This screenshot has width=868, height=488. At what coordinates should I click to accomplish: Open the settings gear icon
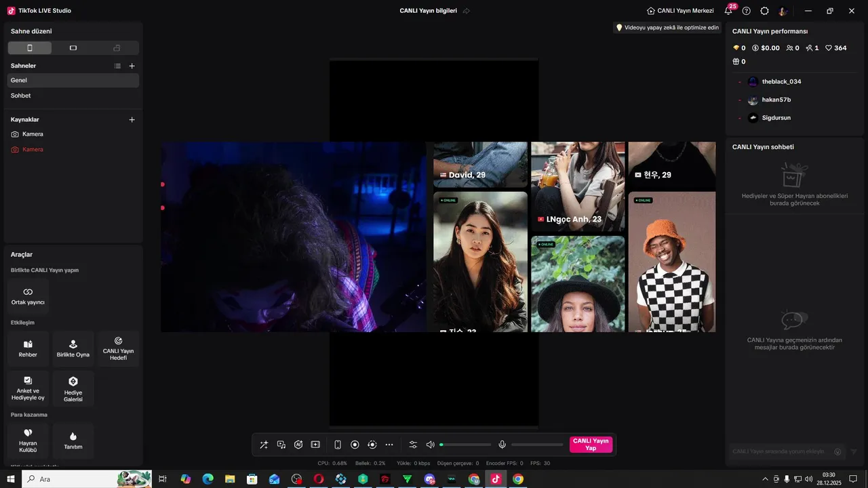[765, 11]
